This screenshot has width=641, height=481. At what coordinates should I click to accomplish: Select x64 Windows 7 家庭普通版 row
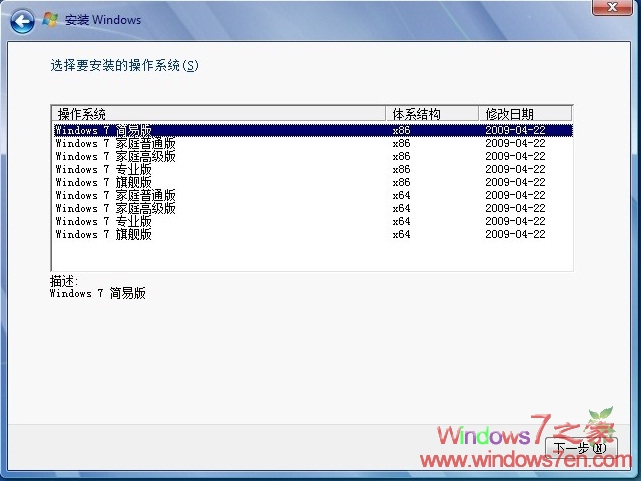click(x=312, y=195)
